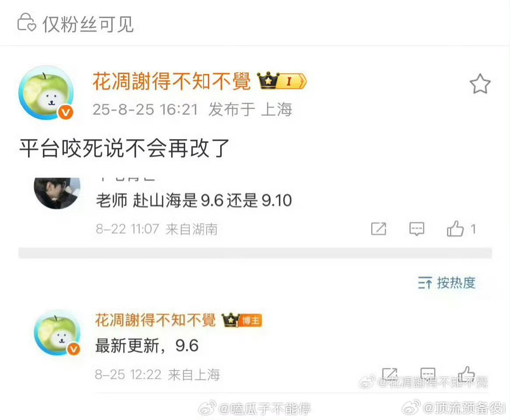The height and width of the screenshot is (420, 510).
Task: Click the sort icon beside 按热度
Action: click(425, 283)
